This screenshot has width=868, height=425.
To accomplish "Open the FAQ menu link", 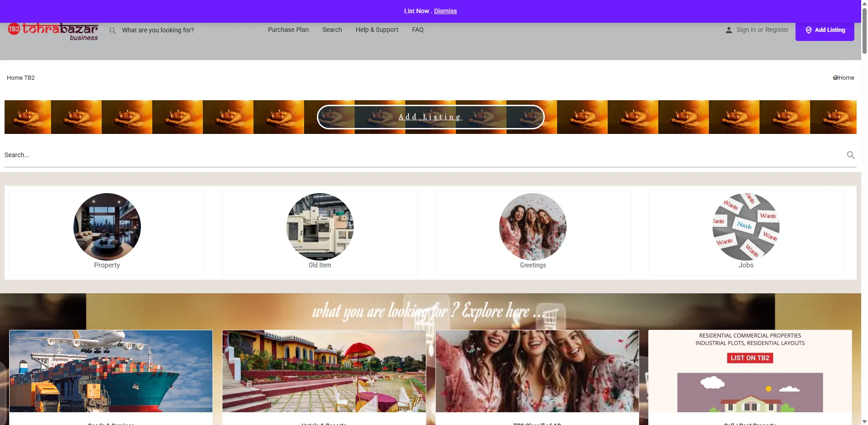I will tap(418, 30).
